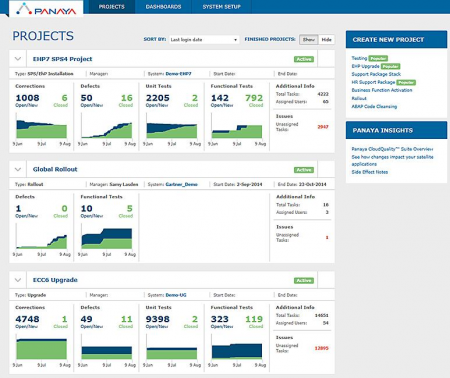Click the Panaya logo
Screen dimensions: 450x378
point(46,9)
